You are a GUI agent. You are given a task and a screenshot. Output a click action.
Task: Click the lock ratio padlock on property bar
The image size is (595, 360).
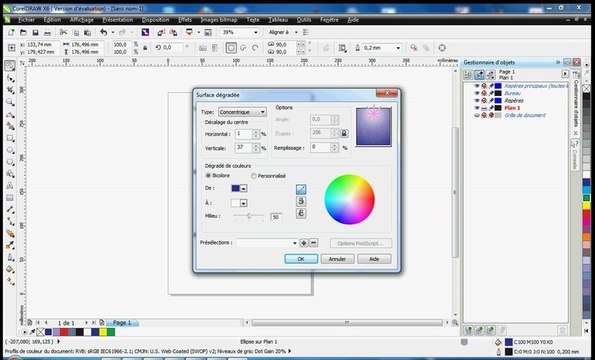pos(145,48)
